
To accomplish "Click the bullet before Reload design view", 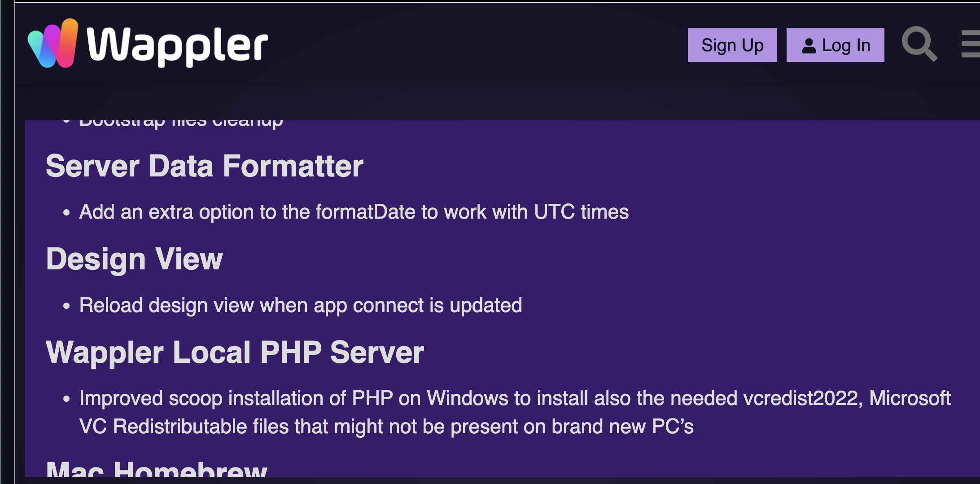I will pyautogui.click(x=66, y=306).
